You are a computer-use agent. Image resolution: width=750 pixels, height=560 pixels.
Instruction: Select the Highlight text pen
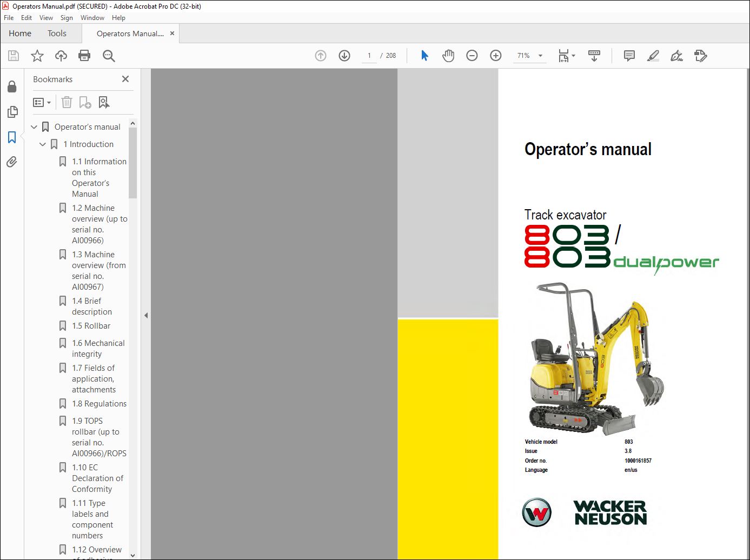tap(653, 56)
